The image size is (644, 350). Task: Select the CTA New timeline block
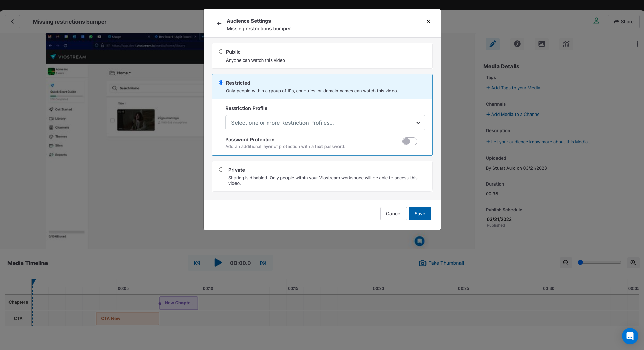pyautogui.click(x=127, y=318)
